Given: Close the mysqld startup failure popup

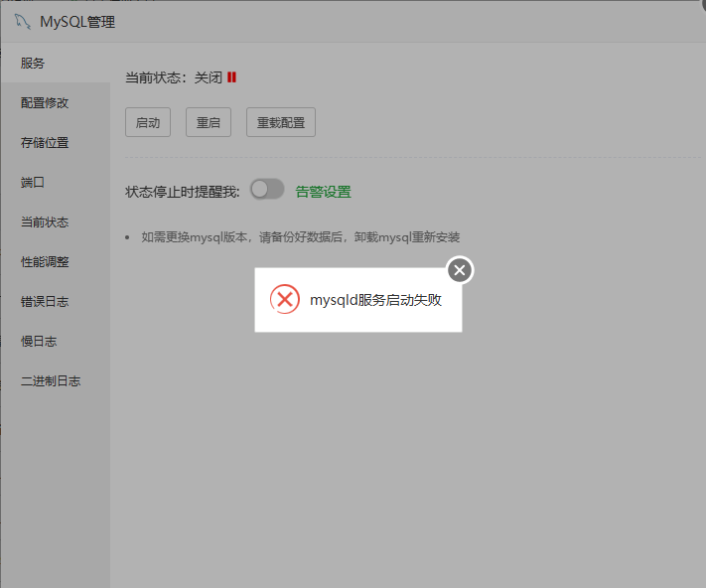Looking at the screenshot, I should tap(460, 270).
